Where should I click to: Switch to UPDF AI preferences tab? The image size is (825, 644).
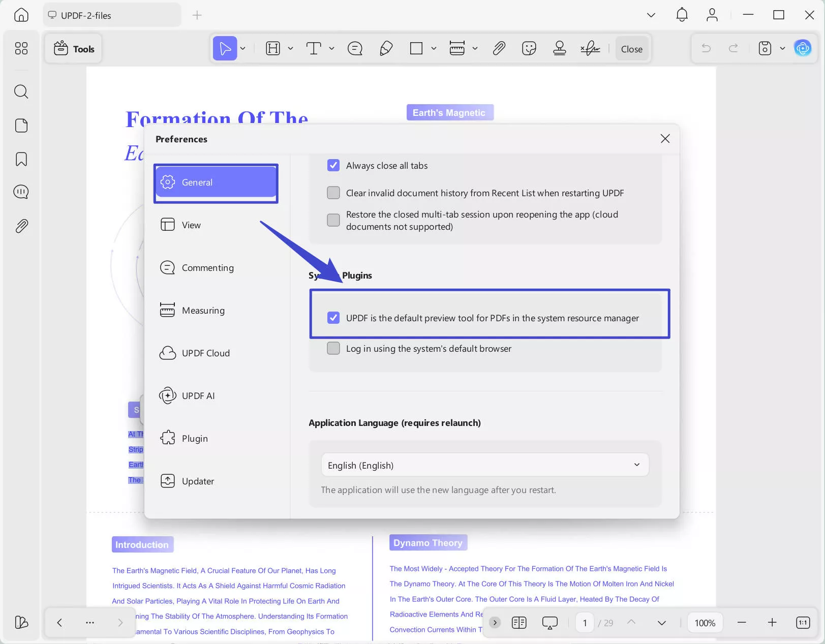click(x=216, y=395)
